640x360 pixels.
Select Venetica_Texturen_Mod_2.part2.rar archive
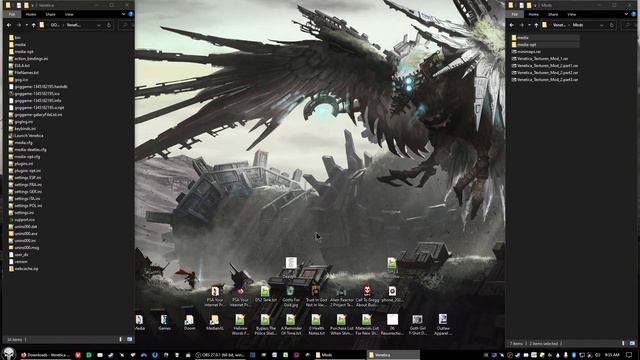[x=545, y=72]
